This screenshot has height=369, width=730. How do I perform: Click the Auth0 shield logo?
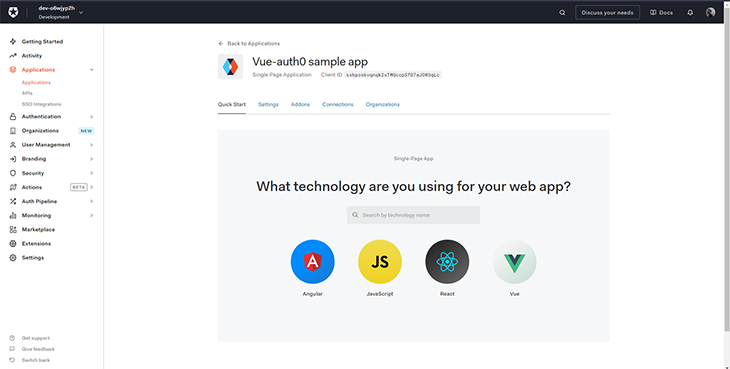coord(13,13)
